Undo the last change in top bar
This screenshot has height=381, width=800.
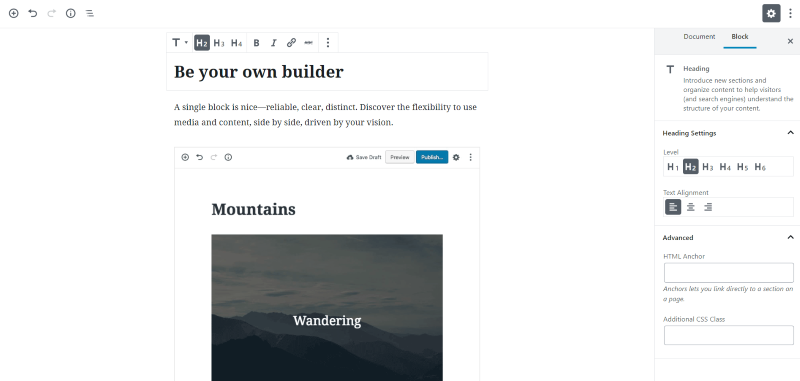[x=33, y=13]
